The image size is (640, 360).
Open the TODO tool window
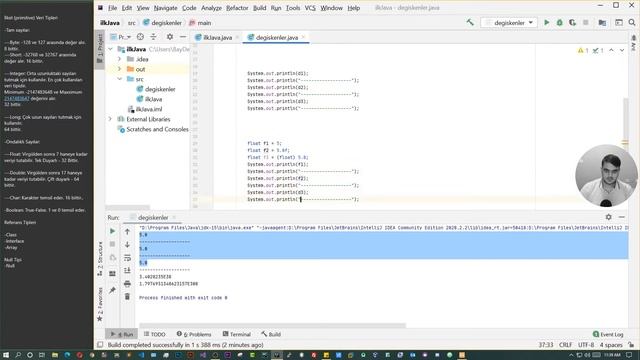[154, 334]
